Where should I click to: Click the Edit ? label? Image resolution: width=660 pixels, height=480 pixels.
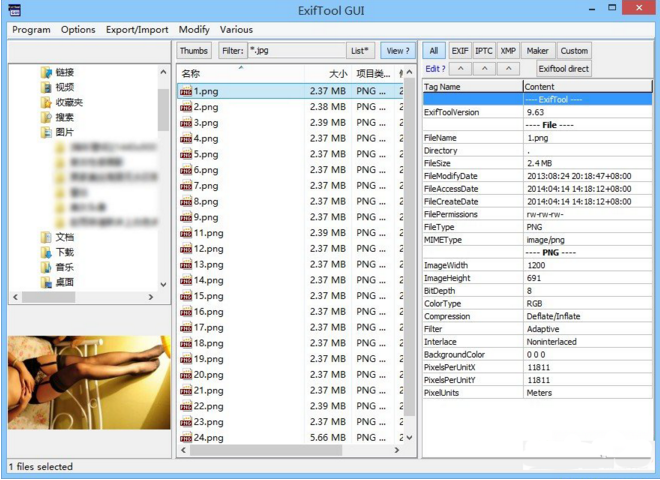435,69
